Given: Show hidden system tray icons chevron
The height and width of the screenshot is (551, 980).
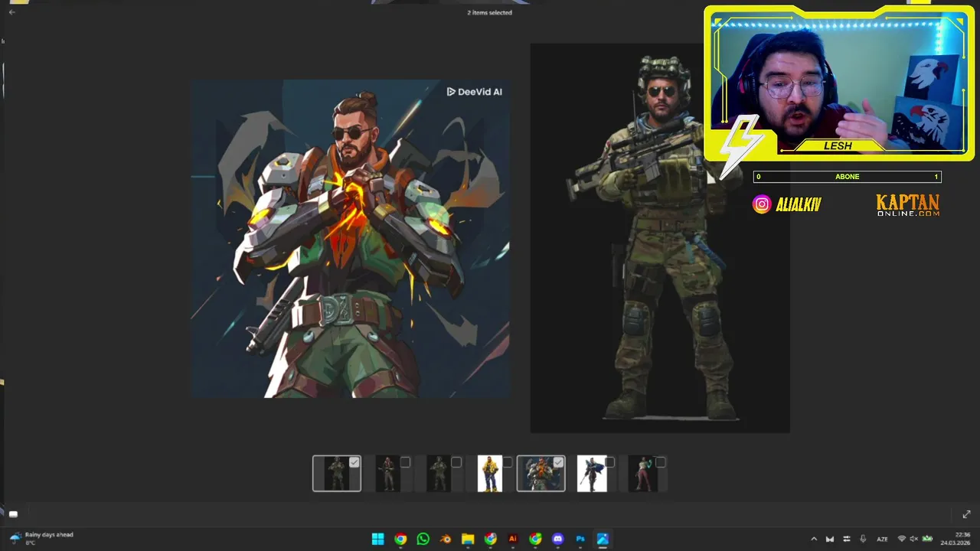Looking at the screenshot, I should pyautogui.click(x=814, y=539).
